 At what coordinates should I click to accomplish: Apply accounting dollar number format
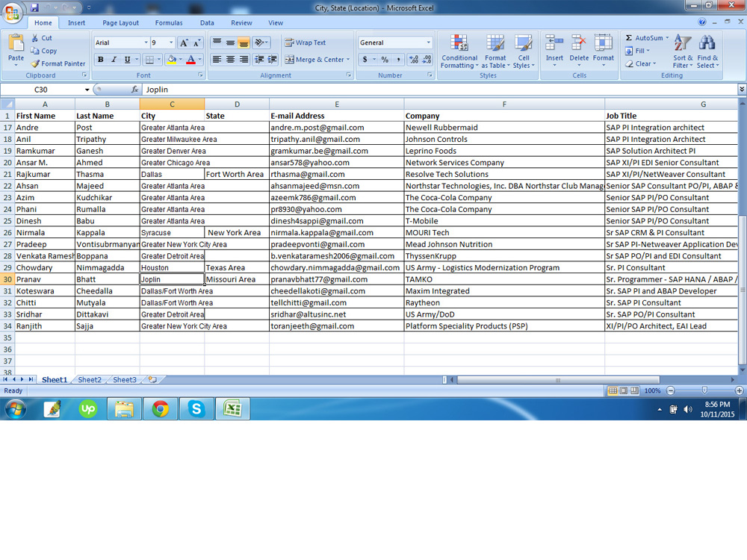tap(365, 60)
